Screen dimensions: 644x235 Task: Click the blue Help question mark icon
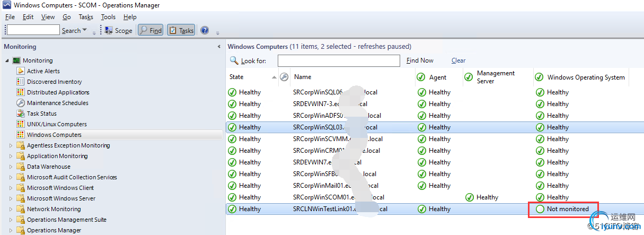click(x=205, y=30)
